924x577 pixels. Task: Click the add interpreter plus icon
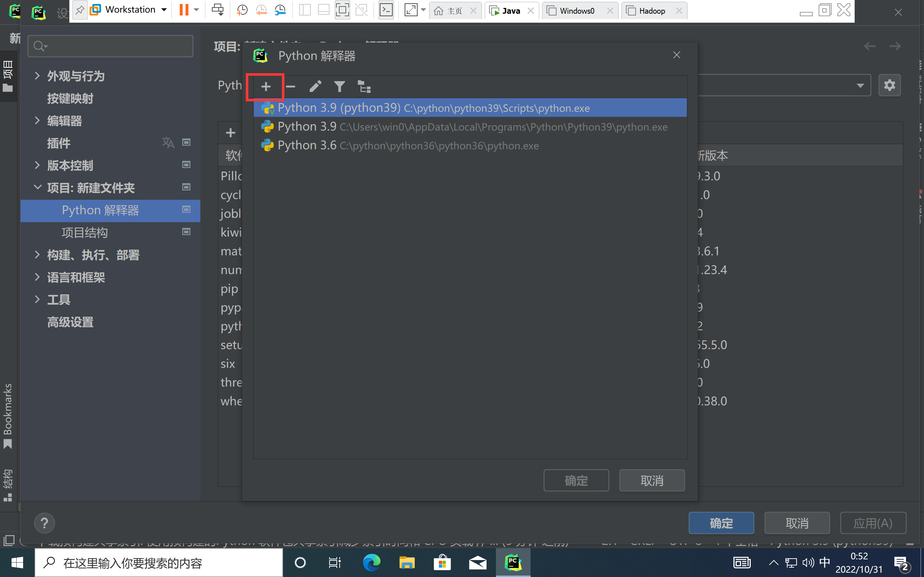(266, 87)
